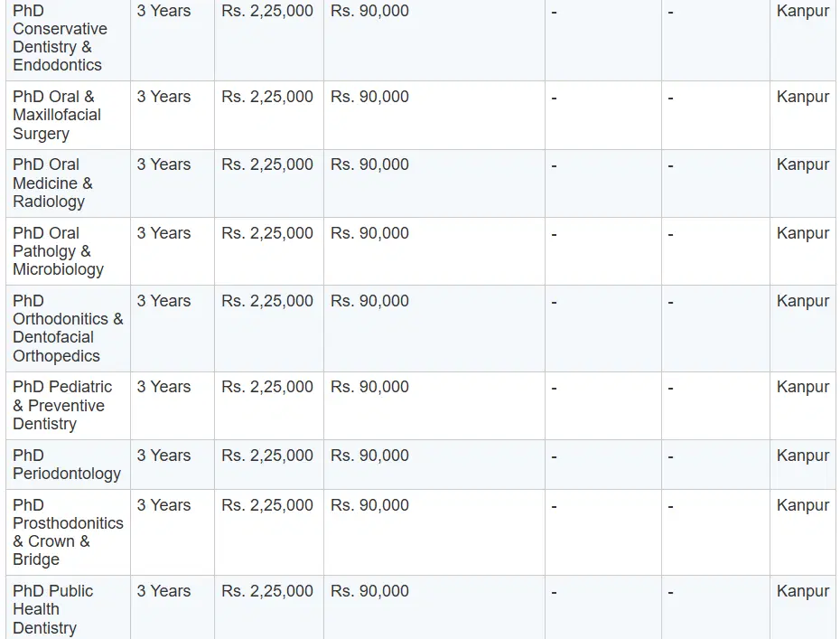Click Rs. 90,000 in the Public Health Dentistry row
Screen dimensions: 840x639
coord(369,591)
